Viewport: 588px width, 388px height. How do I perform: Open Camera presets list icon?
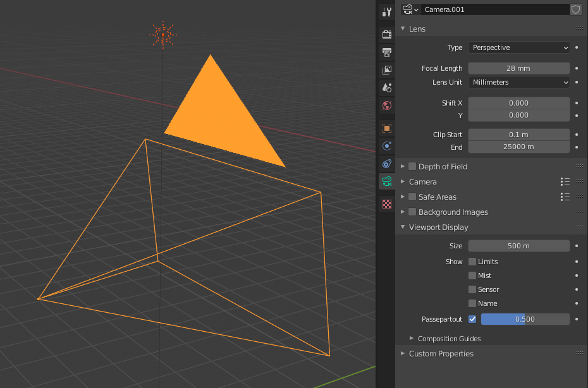[x=565, y=182]
